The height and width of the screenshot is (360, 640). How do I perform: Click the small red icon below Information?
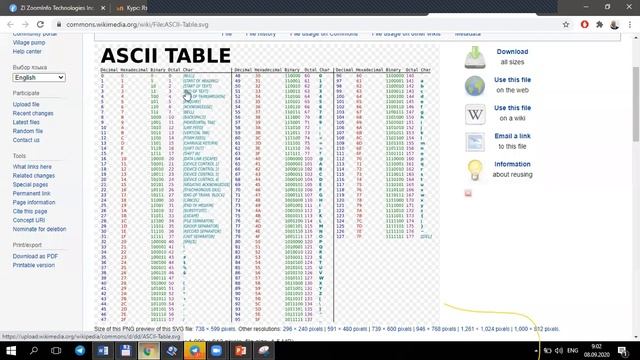[468, 193]
